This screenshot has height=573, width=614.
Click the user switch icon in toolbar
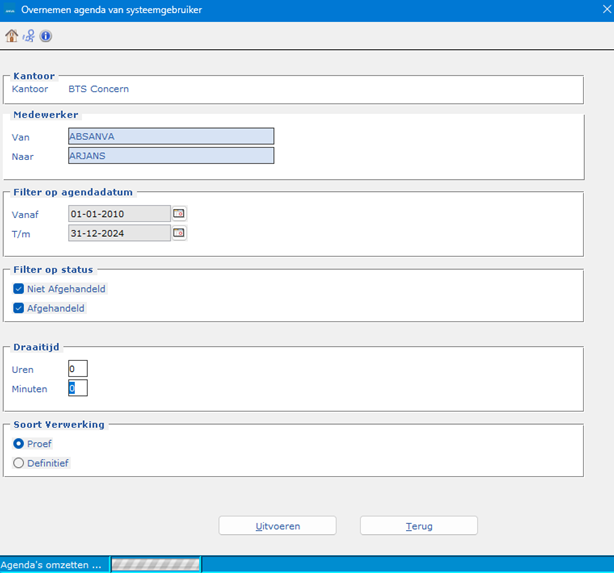(28, 36)
